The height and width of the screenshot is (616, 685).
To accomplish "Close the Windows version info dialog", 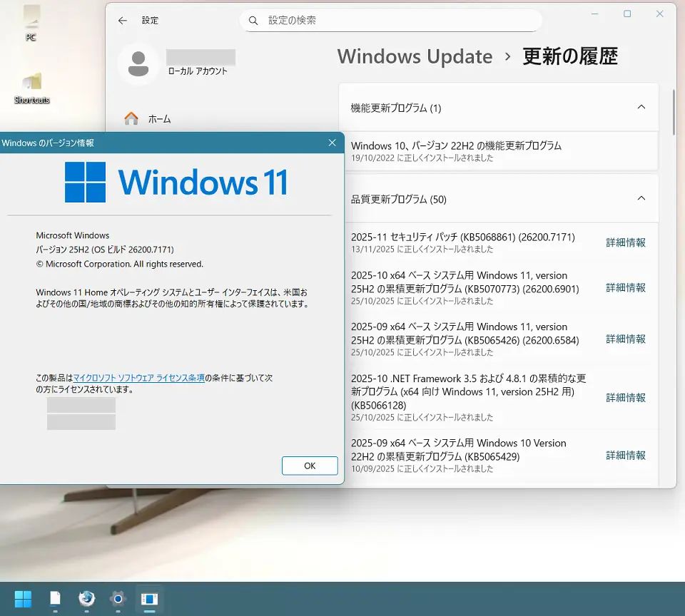I will [332, 143].
